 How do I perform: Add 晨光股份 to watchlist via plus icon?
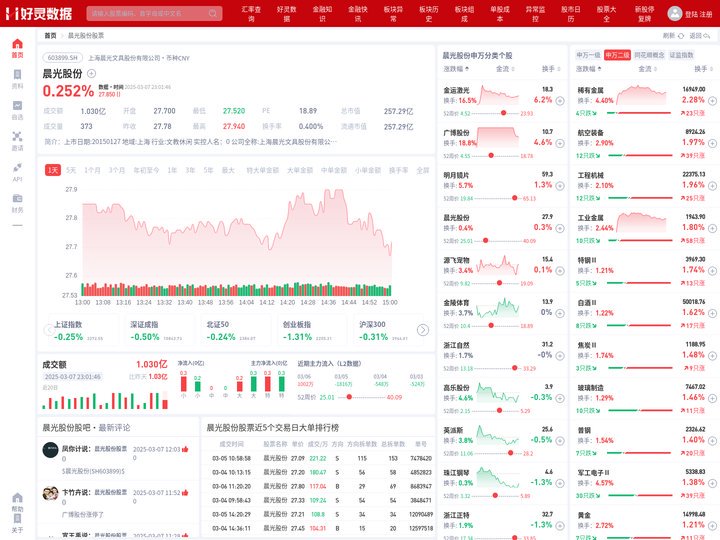pos(91,73)
